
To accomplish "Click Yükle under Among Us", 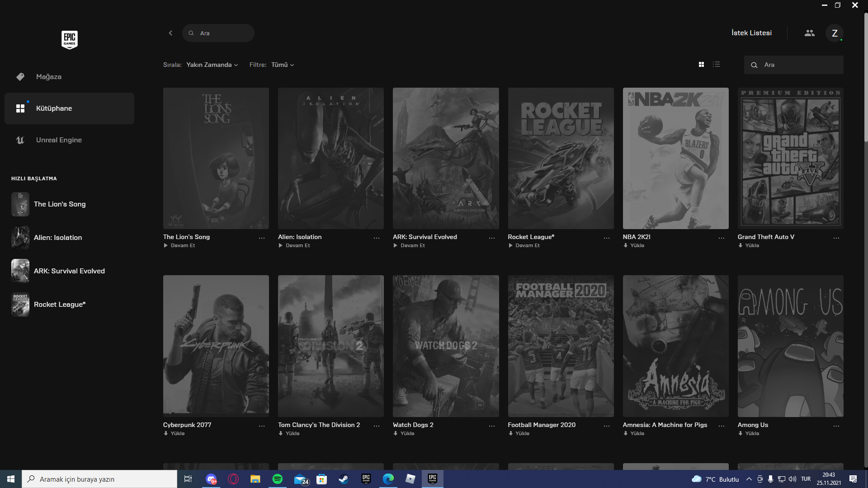I will [749, 433].
